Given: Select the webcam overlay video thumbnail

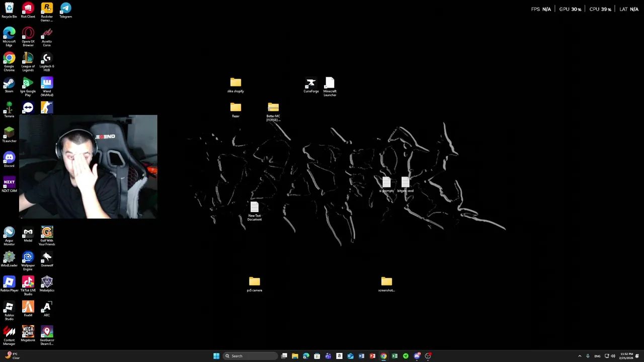Looking at the screenshot, I should tap(88, 166).
